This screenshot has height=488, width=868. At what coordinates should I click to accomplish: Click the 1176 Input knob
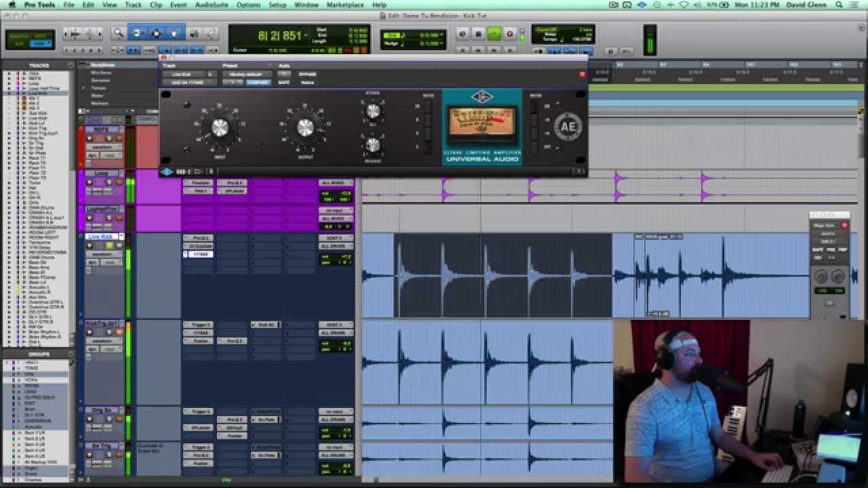click(x=220, y=127)
